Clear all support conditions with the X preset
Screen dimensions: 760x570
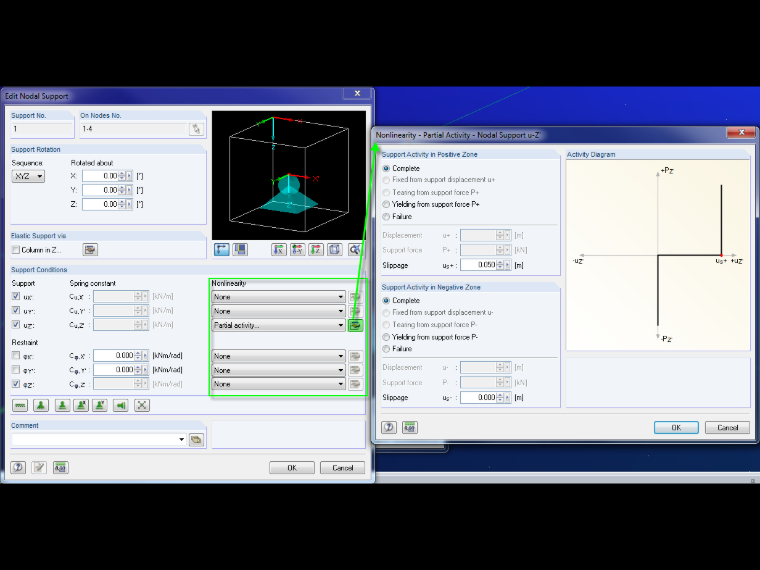[142, 405]
